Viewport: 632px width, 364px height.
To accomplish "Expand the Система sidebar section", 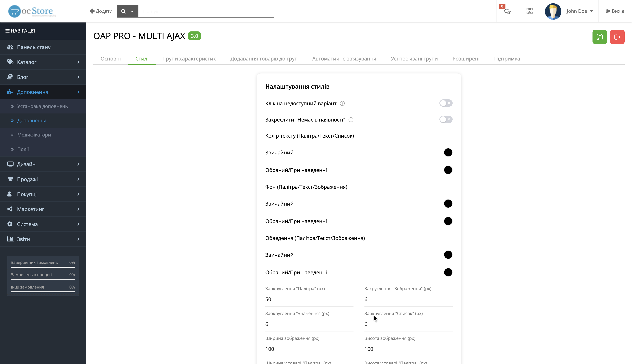I will coord(43,224).
